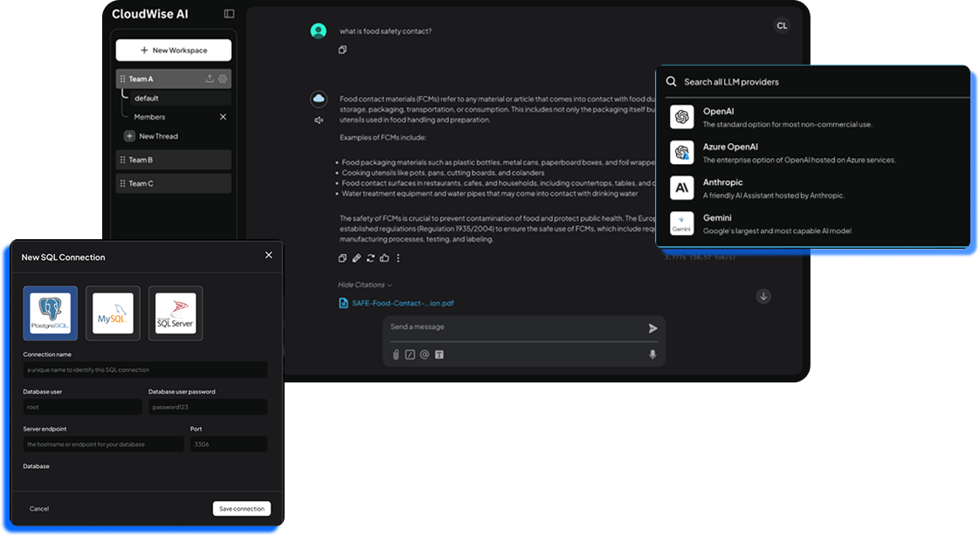Select the Team B workspace
The image size is (980, 536).
pyautogui.click(x=174, y=160)
